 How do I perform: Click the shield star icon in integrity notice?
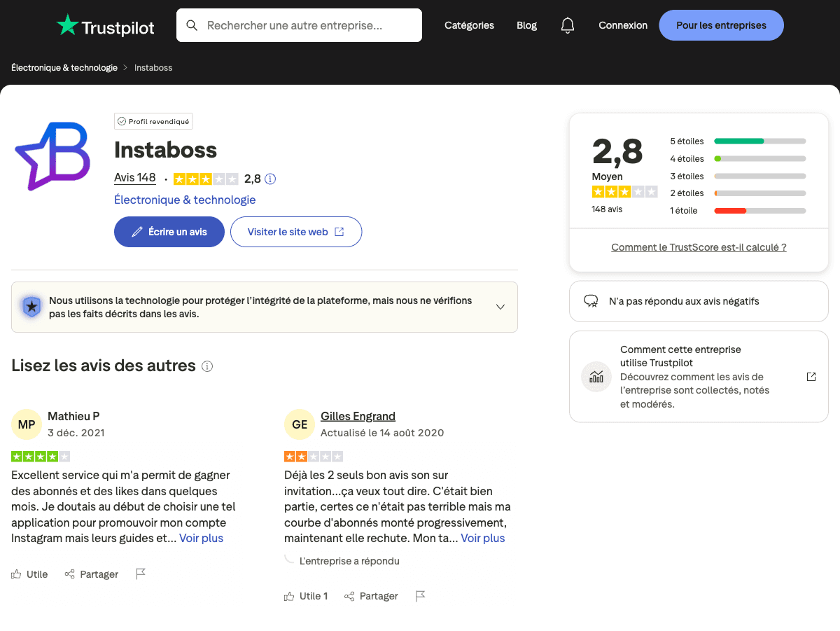[x=31, y=307]
